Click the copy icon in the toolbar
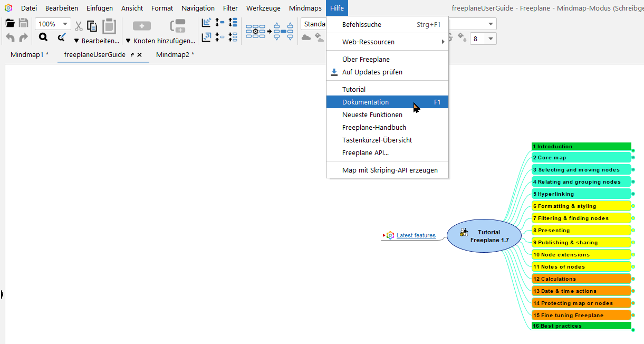This screenshot has height=344, width=644. click(x=92, y=25)
